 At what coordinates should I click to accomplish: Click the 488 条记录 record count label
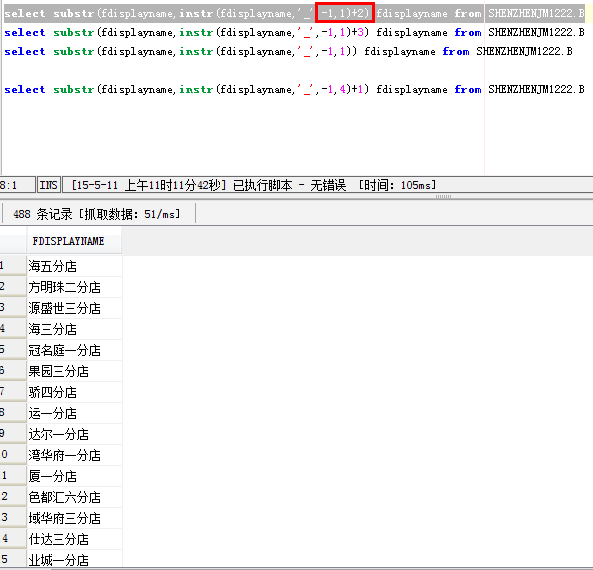[97, 214]
